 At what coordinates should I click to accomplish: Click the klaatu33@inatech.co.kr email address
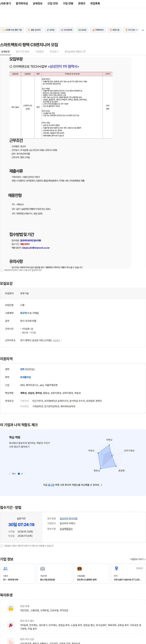(36, 248)
